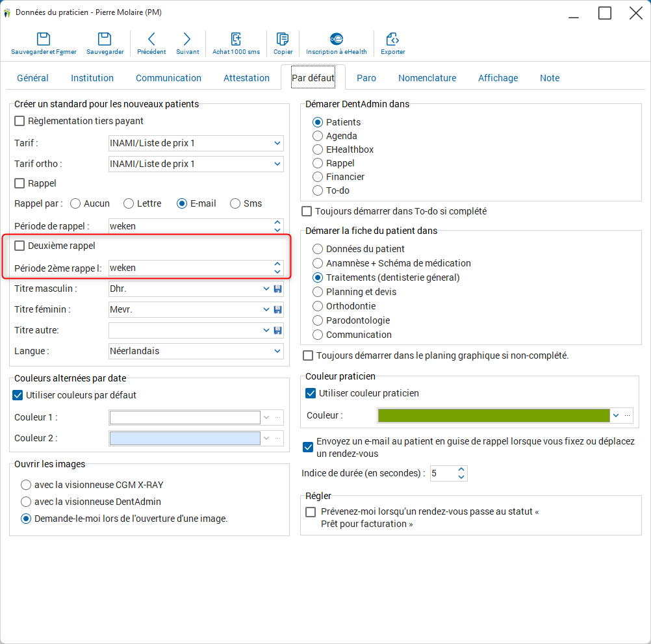The height and width of the screenshot is (644, 651).
Task: Save the Titre masculin value with the disk icon
Action: (x=278, y=289)
